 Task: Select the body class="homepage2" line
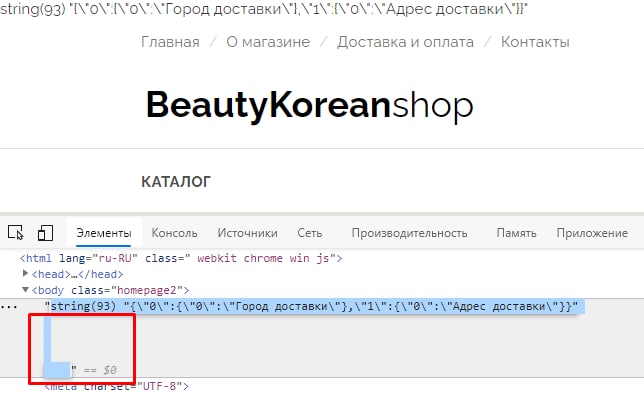(x=110, y=290)
